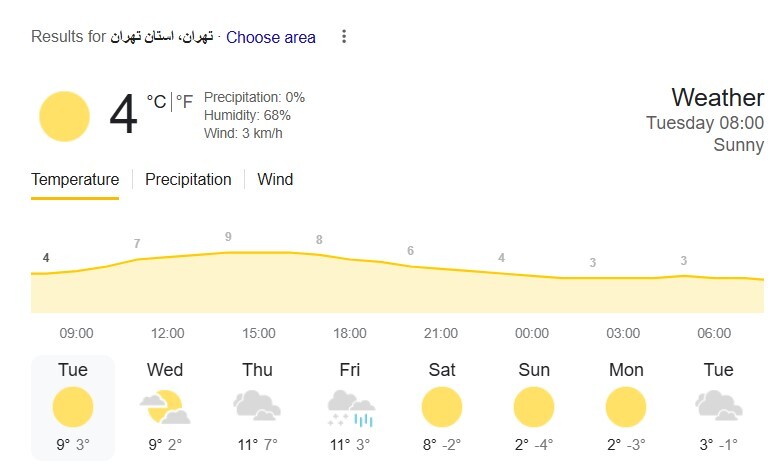The image size is (776, 475).
Task: Select Monday's sunny forecast icon
Action: click(x=626, y=407)
